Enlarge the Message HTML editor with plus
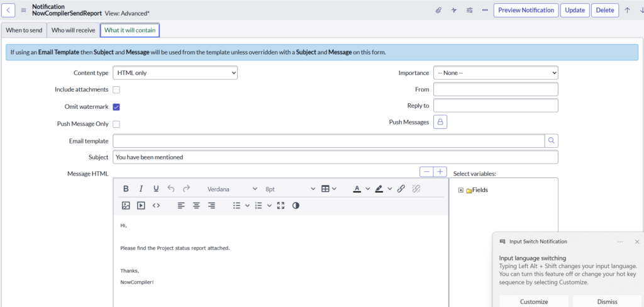Image resolution: width=644 pixels, height=307 pixels. (440, 171)
